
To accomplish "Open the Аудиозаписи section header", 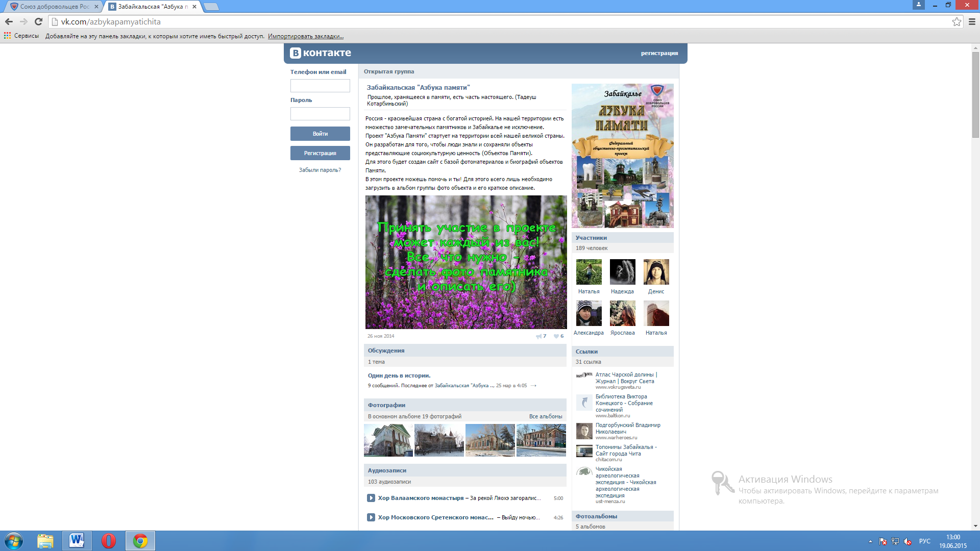I will tap(465, 470).
